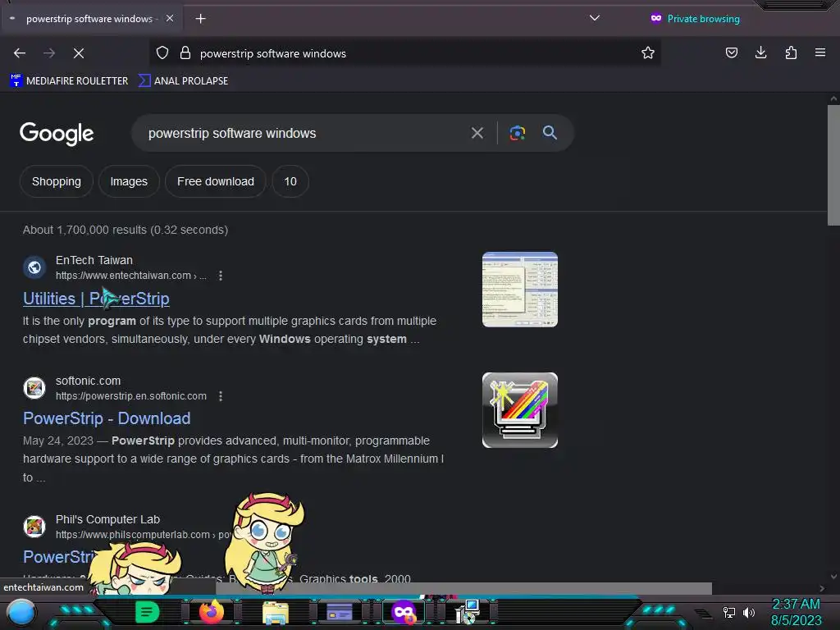Submit search with the magnifier icon
The height and width of the screenshot is (630, 840).
click(x=550, y=133)
